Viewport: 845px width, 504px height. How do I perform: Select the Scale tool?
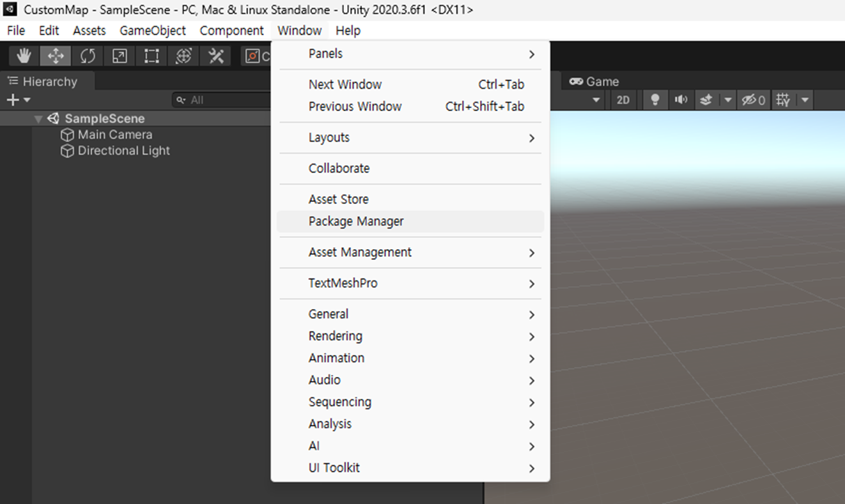coord(120,56)
